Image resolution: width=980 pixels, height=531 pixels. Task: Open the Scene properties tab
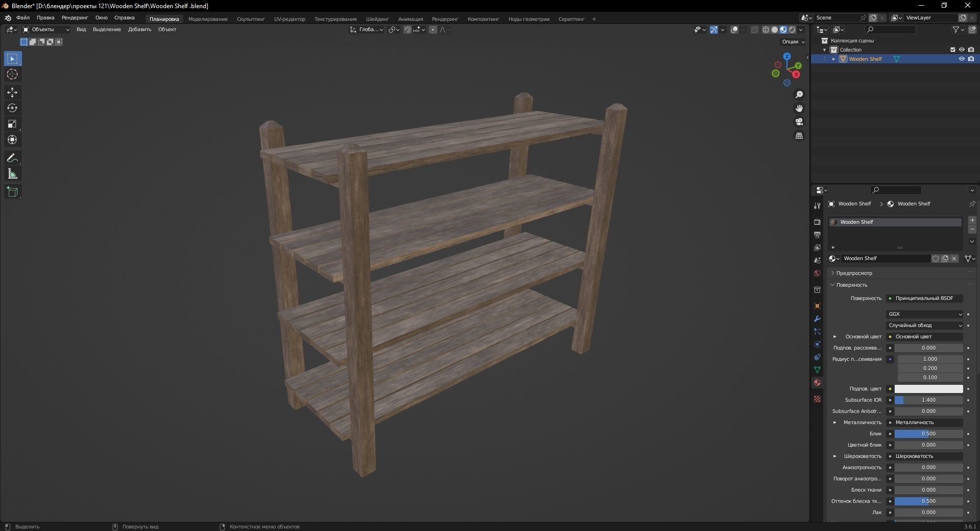click(x=817, y=260)
